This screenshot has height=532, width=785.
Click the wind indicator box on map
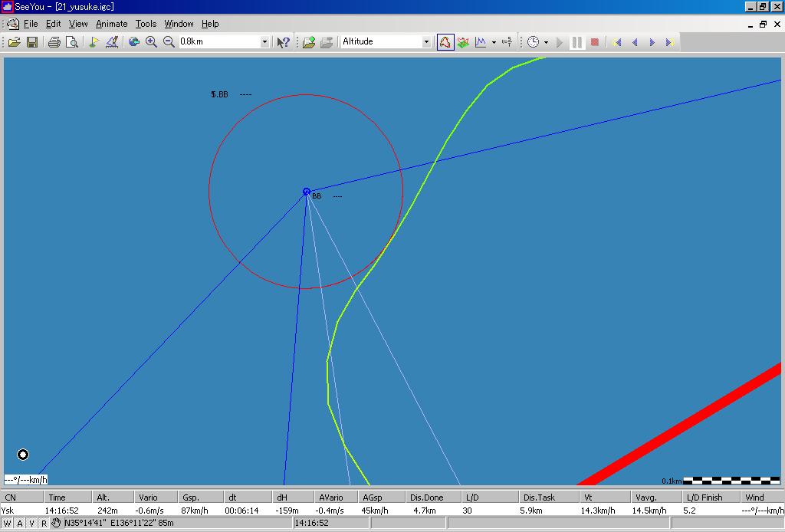coord(26,479)
